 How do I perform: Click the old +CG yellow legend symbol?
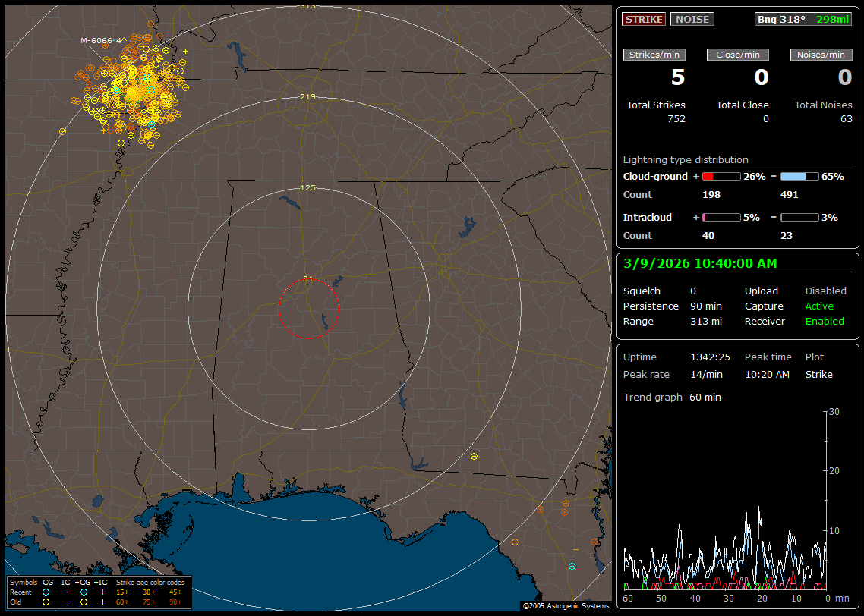[84, 602]
